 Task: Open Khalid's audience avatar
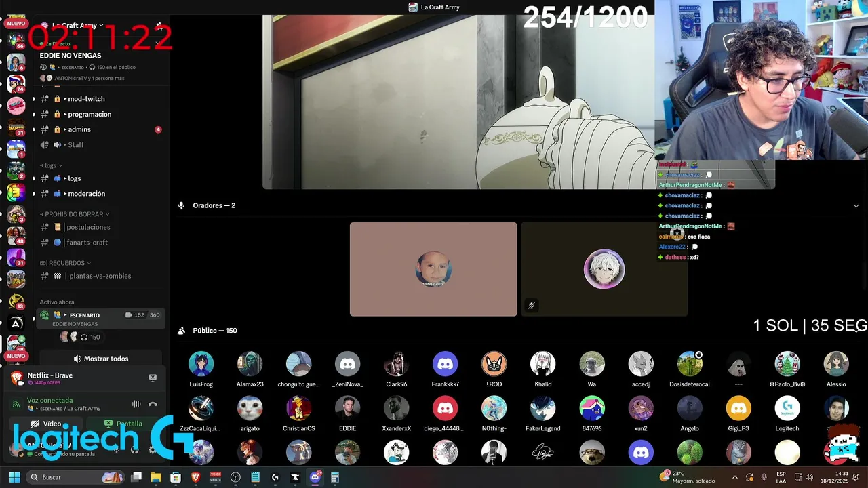point(542,364)
